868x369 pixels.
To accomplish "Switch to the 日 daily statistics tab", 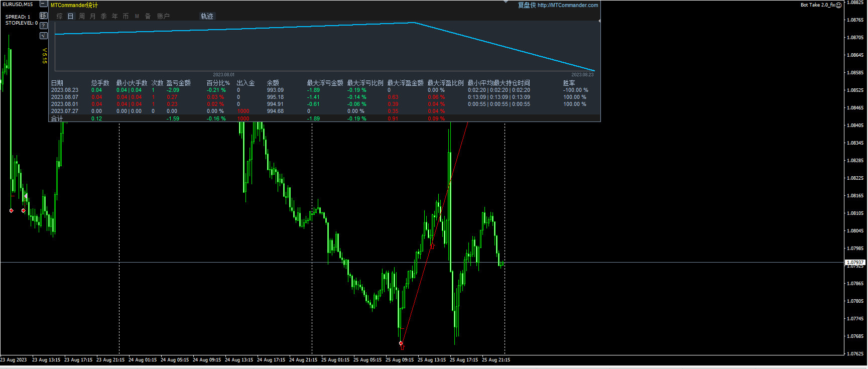I will [x=71, y=17].
